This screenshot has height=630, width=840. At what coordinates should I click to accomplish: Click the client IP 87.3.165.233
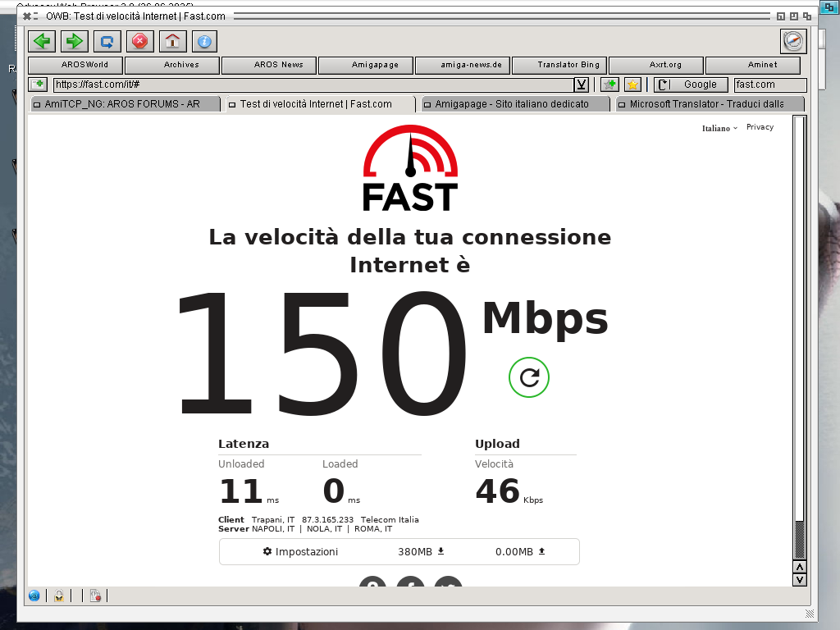pyautogui.click(x=327, y=519)
